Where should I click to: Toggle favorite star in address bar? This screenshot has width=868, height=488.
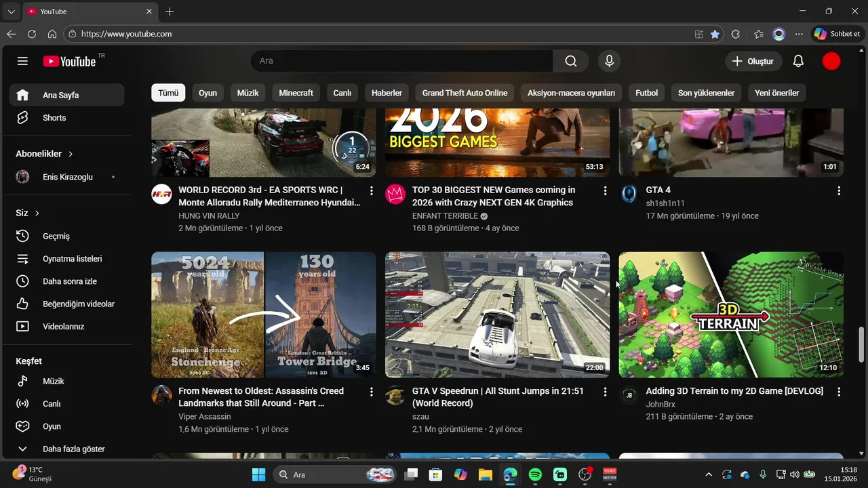pyautogui.click(x=715, y=34)
